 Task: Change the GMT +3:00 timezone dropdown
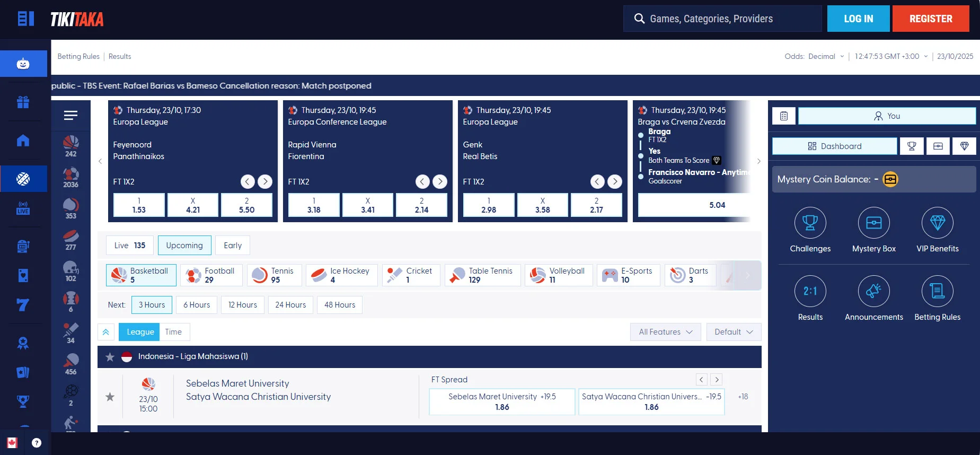891,56
